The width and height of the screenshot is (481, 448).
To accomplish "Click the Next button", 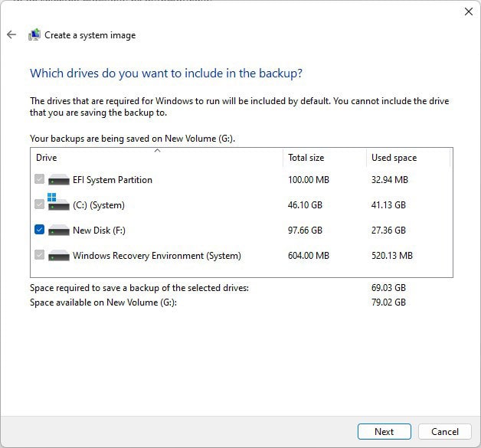I will [x=384, y=432].
